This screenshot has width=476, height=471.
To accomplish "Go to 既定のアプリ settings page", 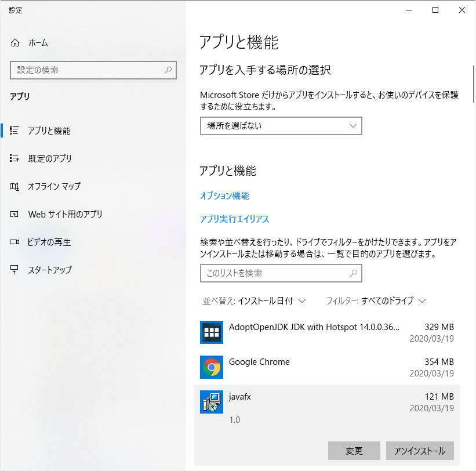I will click(93, 158).
